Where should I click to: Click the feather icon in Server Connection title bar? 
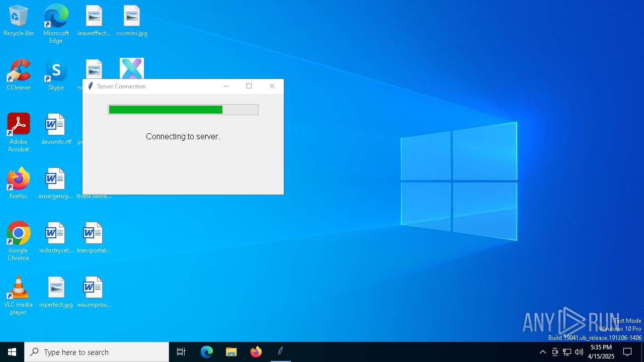coord(91,86)
